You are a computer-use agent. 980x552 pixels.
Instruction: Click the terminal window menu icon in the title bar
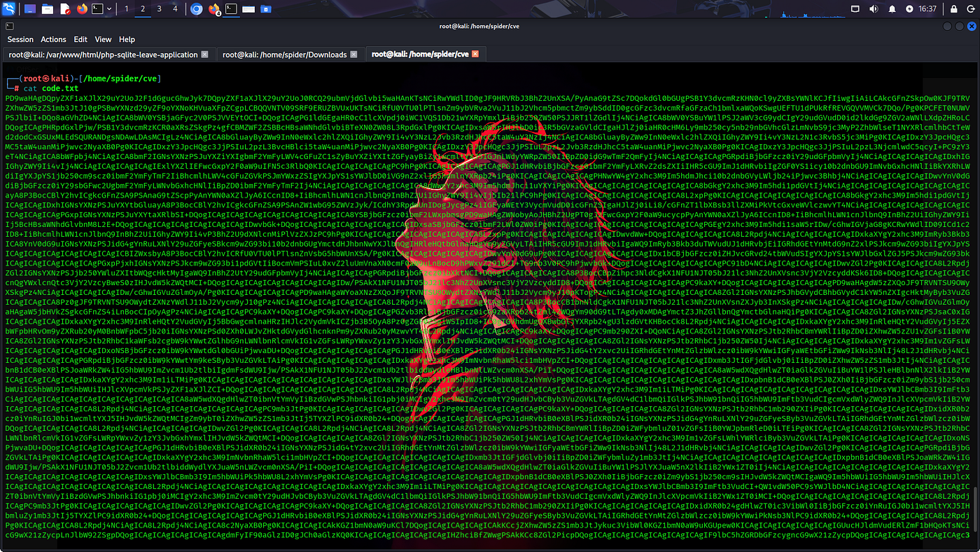coord(10,26)
